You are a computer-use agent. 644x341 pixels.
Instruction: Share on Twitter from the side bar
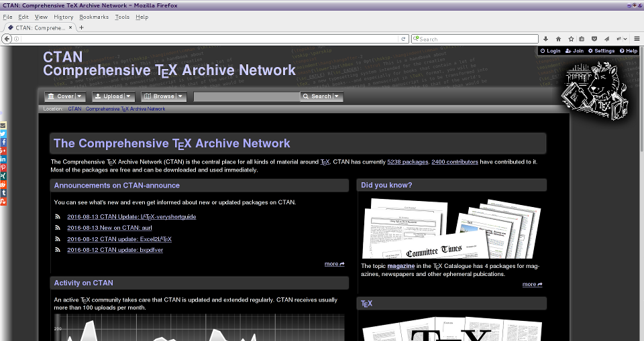pos(3,134)
